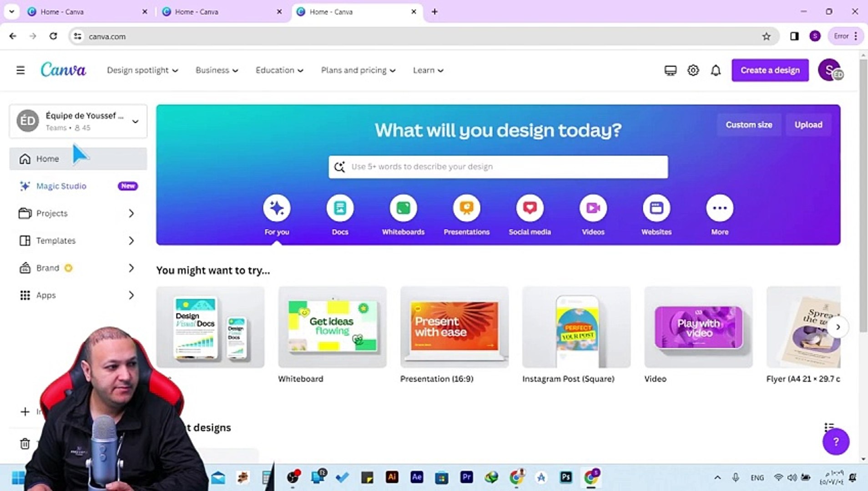The image size is (868, 491).
Task: Select the Presentations design type icon
Action: [x=466, y=208]
